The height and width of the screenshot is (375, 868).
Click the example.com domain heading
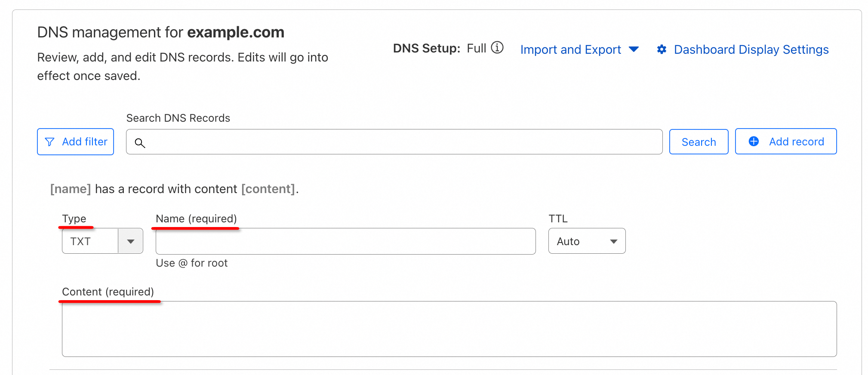coord(236,32)
